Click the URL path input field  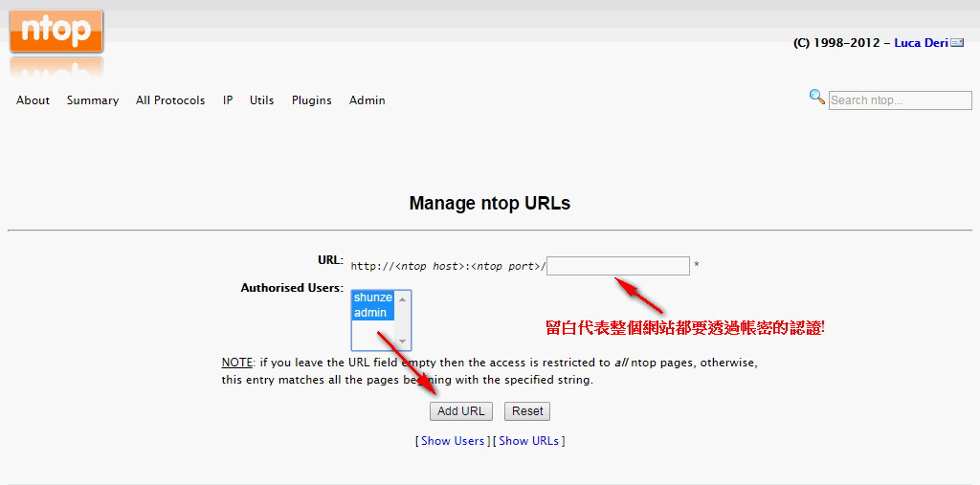pyautogui.click(x=618, y=266)
